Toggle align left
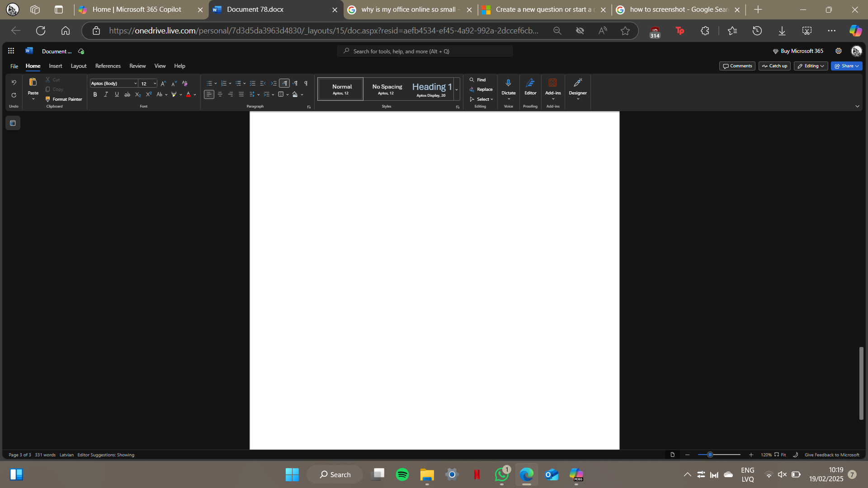 pyautogui.click(x=209, y=94)
